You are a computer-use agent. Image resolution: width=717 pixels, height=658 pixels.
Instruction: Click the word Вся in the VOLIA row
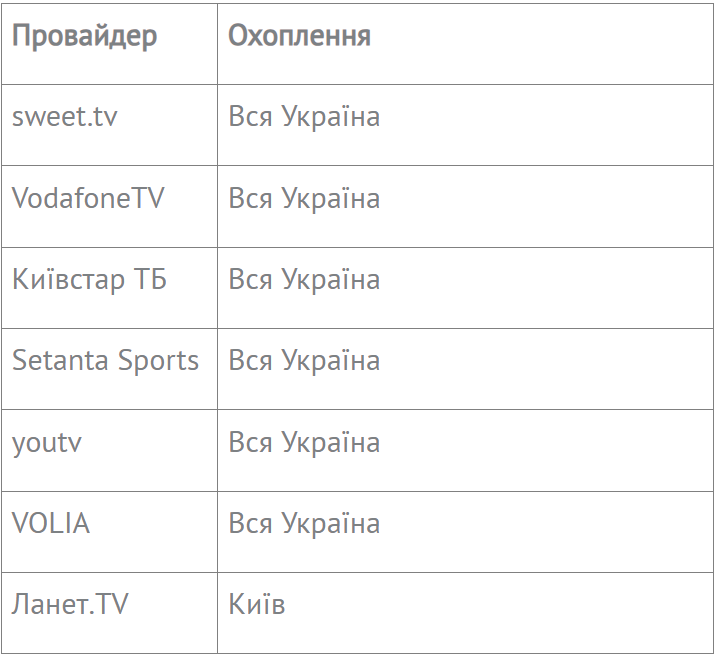[250, 524]
